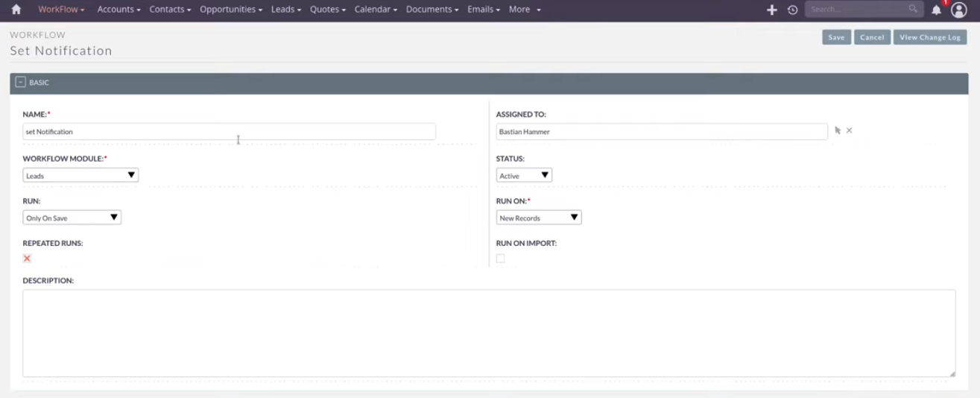Cancel editing the workflow
Screen dimensions: 980x398
[872, 37]
